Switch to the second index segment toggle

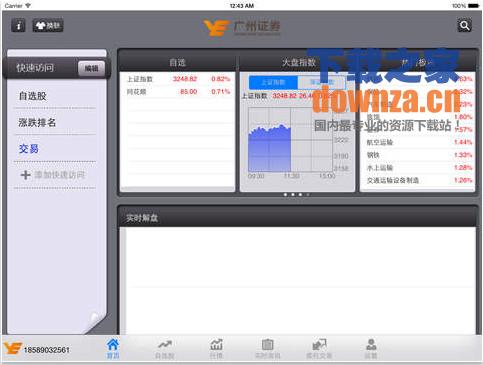tap(321, 82)
